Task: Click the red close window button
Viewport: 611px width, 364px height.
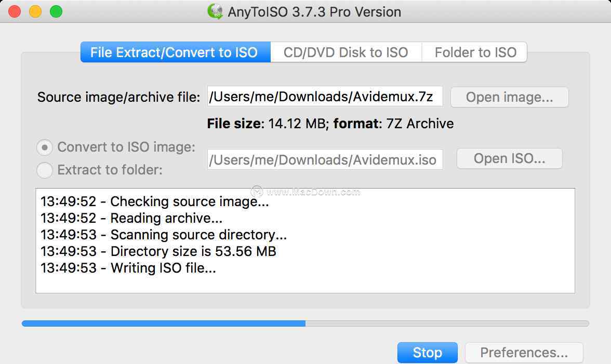Action: (x=15, y=11)
